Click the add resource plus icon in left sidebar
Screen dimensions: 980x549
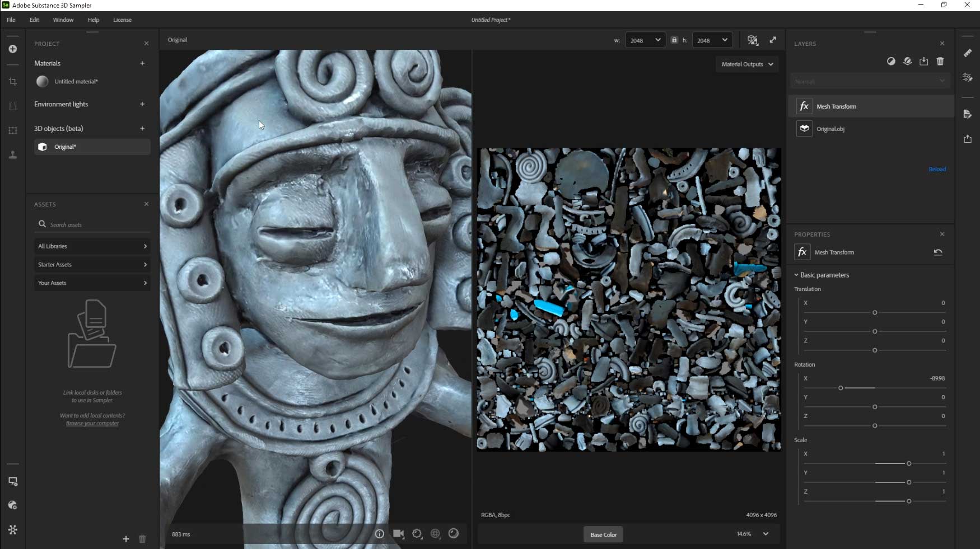(13, 49)
